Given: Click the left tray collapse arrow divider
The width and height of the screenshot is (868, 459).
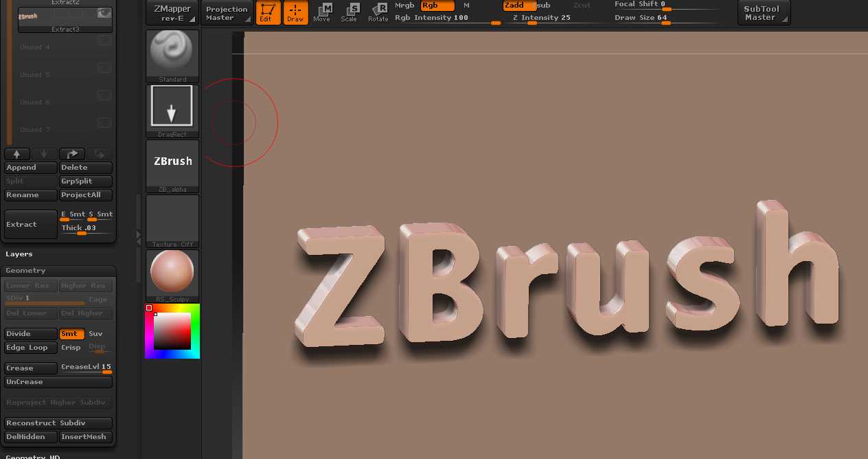Looking at the screenshot, I should [139, 237].
